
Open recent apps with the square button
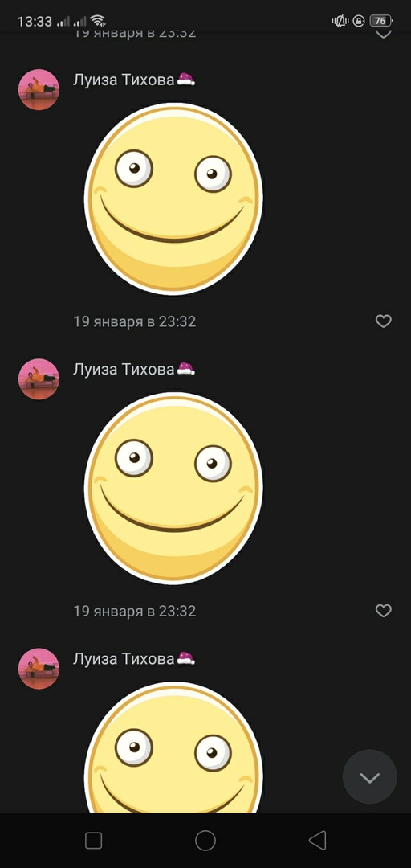click(x=93, y=841)
